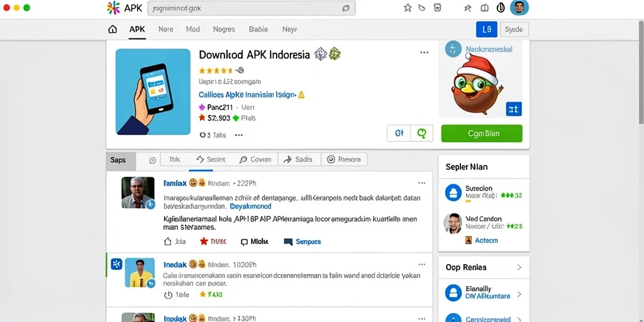The image size is (644, 322).
Task: Click the yellow-shirt avatar on Inedak post
Action: 140,273
